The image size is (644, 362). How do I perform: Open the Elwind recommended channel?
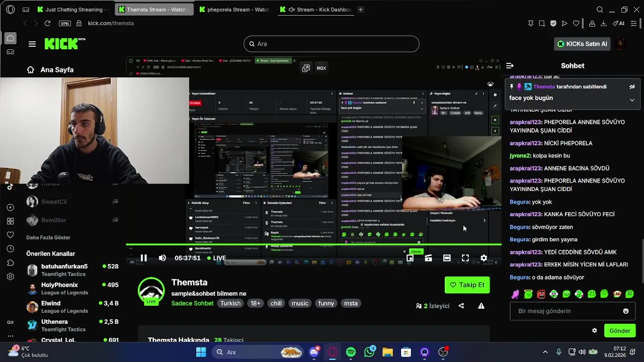[73, 307]
